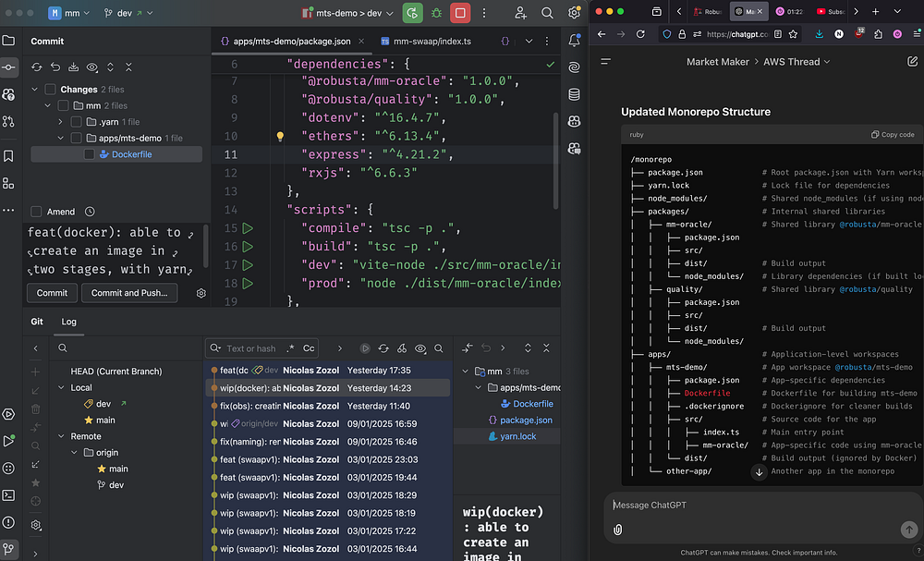The image size is (924, 561).
Task: Click the Rollback arrow in Commit toolbar
Action: pyautogui.click(x=55, y=67)
